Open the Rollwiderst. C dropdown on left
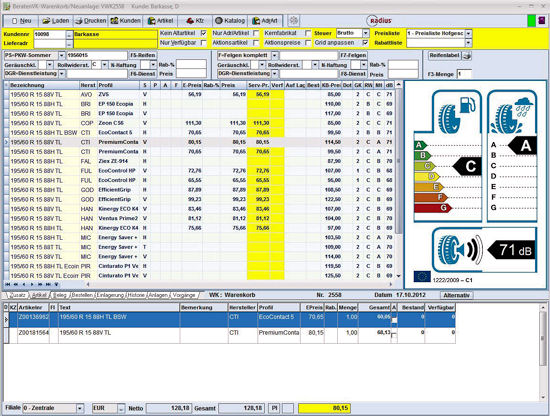The image size is (550, 416). point(104,65)
